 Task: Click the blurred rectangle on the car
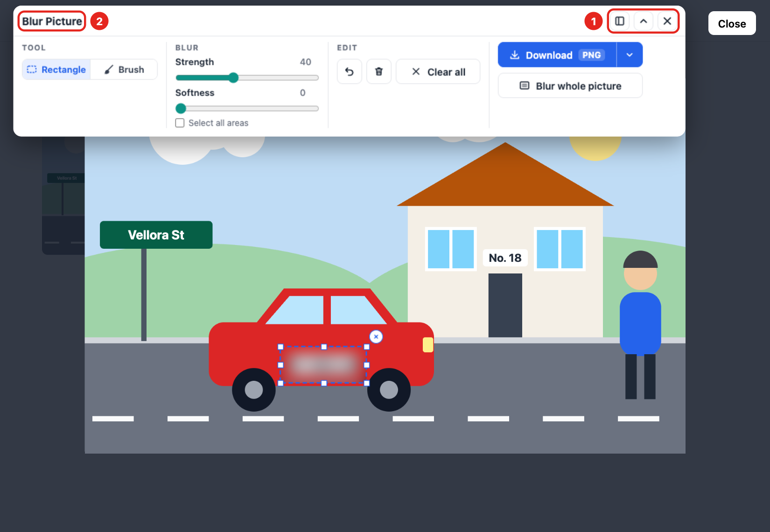pos(323,365)
